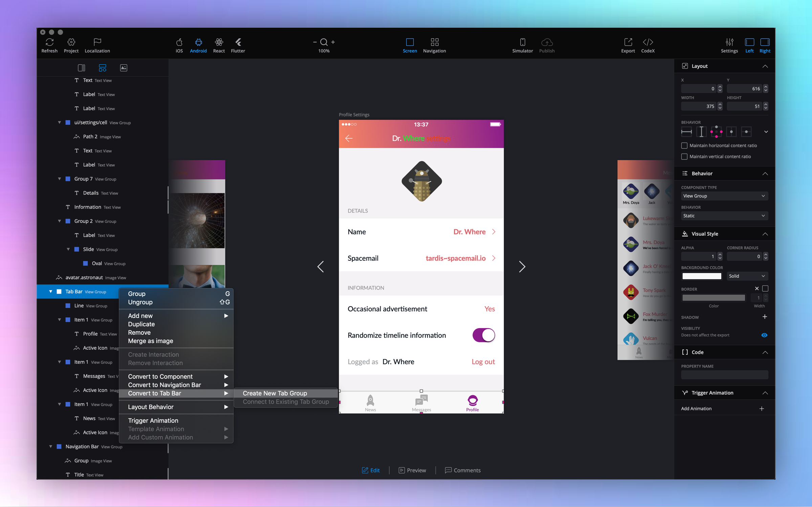Collapse the Behavior section
Image resolution: width=812 pixels, height=507 pixels.
765,174
